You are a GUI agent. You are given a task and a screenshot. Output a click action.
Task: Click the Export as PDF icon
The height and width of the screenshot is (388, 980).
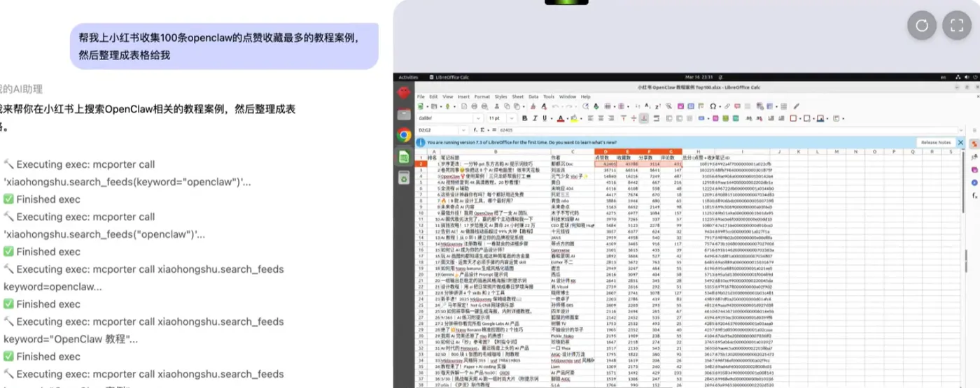click(464, 106)
